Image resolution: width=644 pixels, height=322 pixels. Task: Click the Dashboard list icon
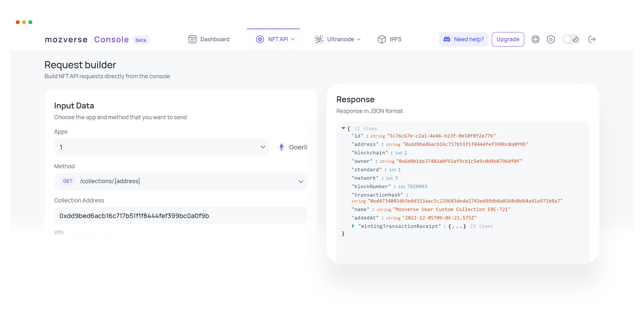click(x=192, y=39)
